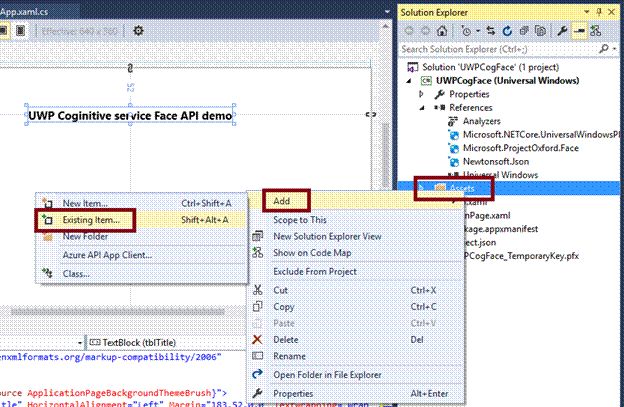Viewport: 624px width, 407px height.
Task: Open Solution Explorer window position dropdown
Action: tap(587, 12)
